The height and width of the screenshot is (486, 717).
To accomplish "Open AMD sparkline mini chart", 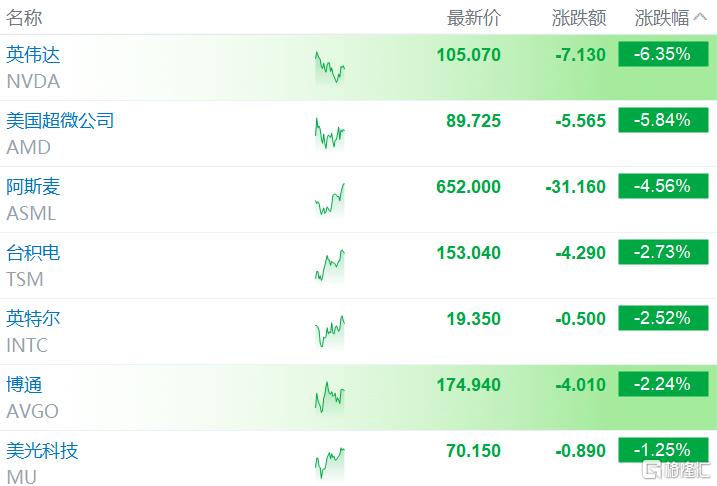I will pyautogui.click(x=330, y=134).
